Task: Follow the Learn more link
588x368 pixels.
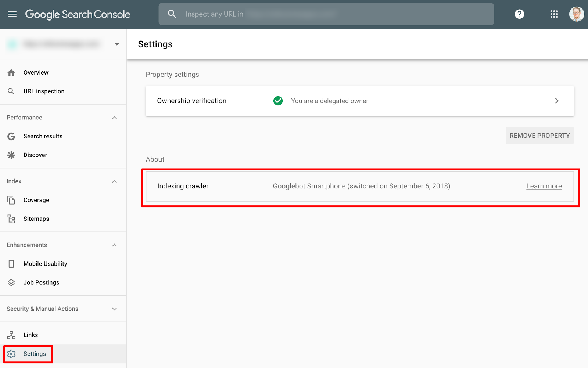Action: [x=544, y=186]
